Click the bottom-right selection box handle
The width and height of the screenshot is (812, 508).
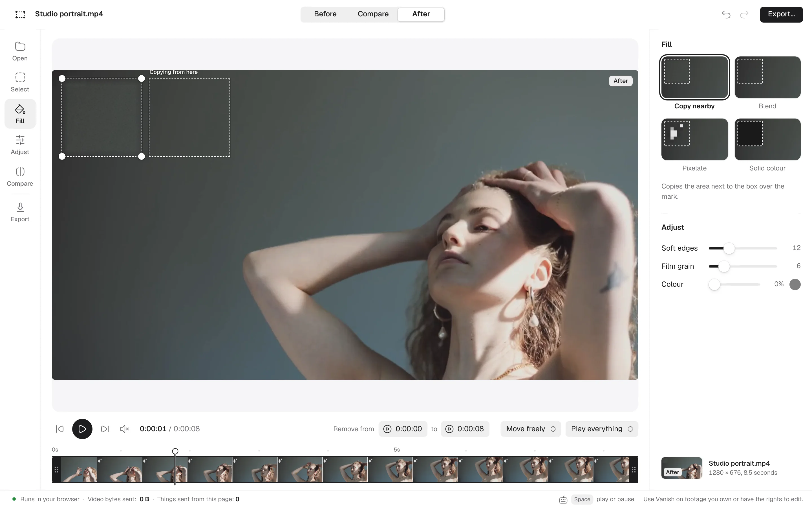pos(142,156)
